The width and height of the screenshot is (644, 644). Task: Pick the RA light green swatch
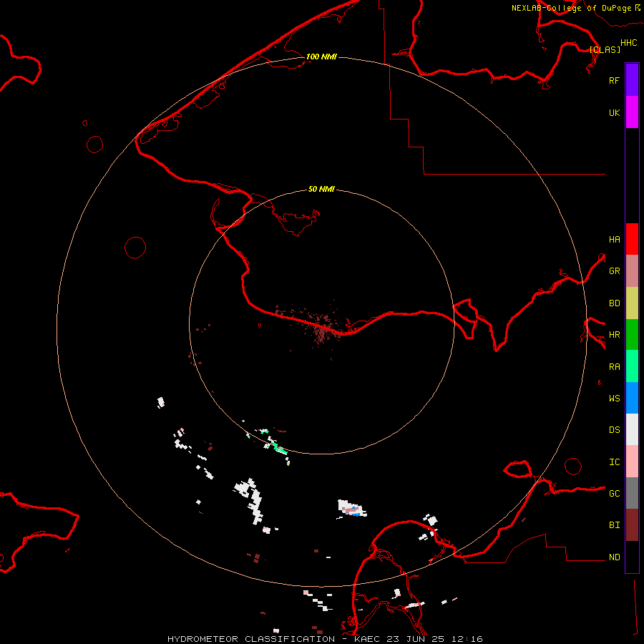coord(632,366)
